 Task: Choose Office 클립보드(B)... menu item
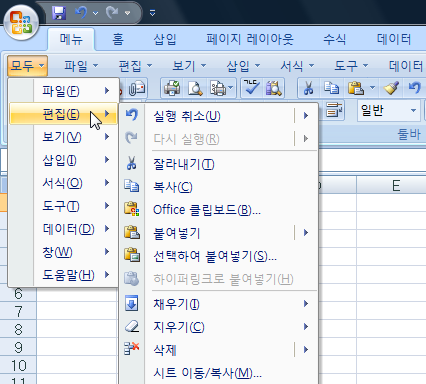218,210
